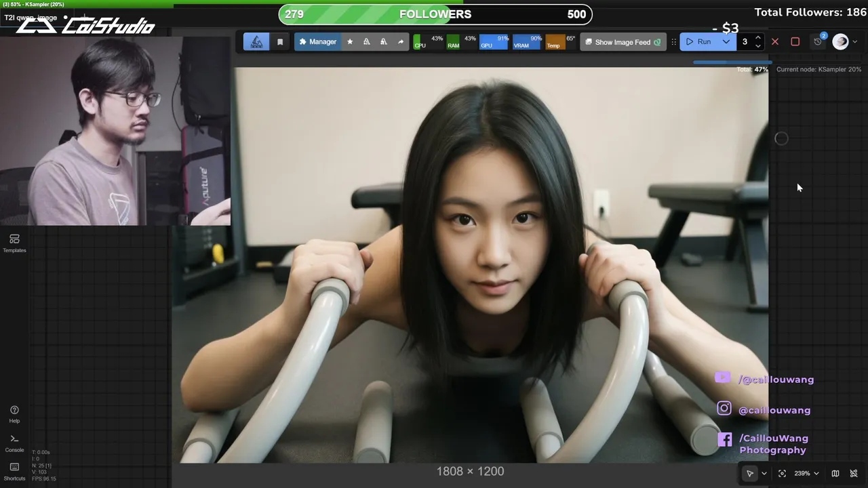Toggle the minimap icon
The height and width of the screenshot is (488, 868).
pos(835,473)
